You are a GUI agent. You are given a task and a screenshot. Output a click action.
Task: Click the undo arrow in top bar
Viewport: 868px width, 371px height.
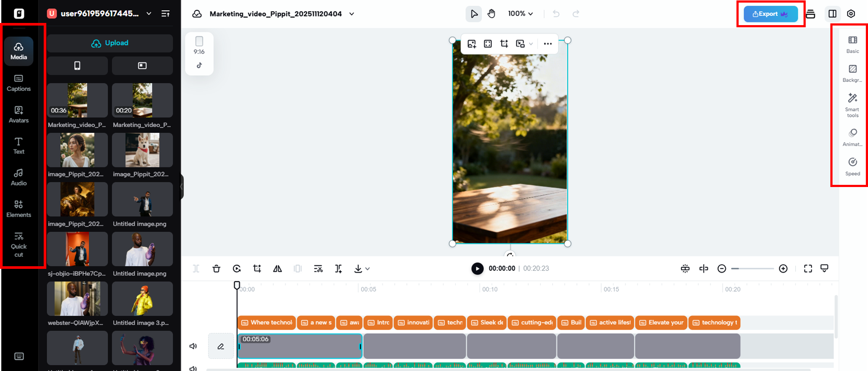point(556,14)
